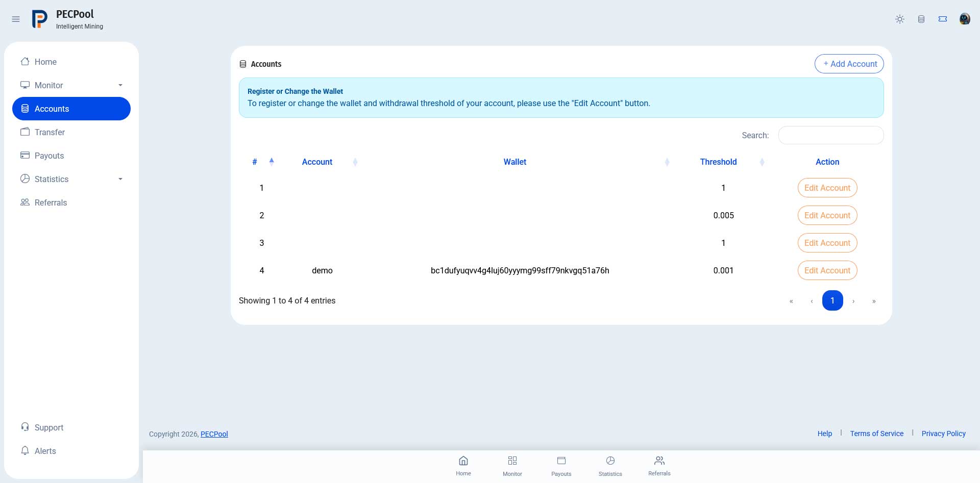The width and height of the screenshot is (980, 483).
Task: Select page 1 in pagination
Action: pyautogui.click(x=832, y=300)
